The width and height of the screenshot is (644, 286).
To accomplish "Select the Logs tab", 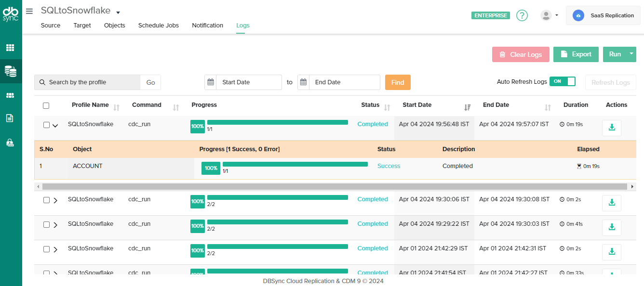I will pyautogui.click(x=243, y=26).
